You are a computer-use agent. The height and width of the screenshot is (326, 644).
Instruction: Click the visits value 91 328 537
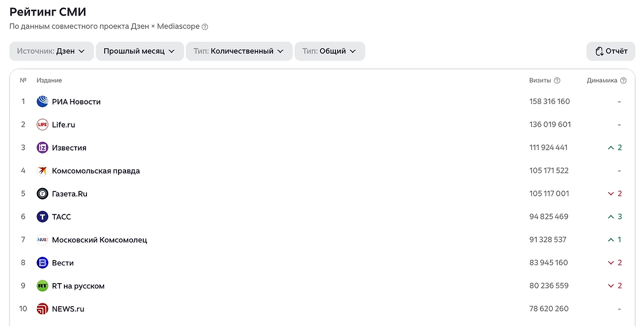548,240
